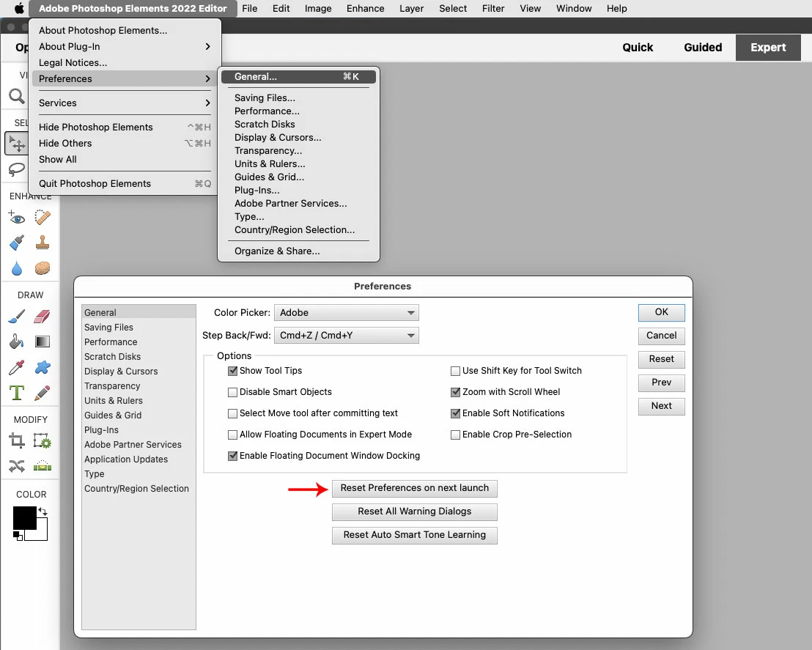Open the Enhance menu
The image size is (812, 650).
(x=365, y=8)
